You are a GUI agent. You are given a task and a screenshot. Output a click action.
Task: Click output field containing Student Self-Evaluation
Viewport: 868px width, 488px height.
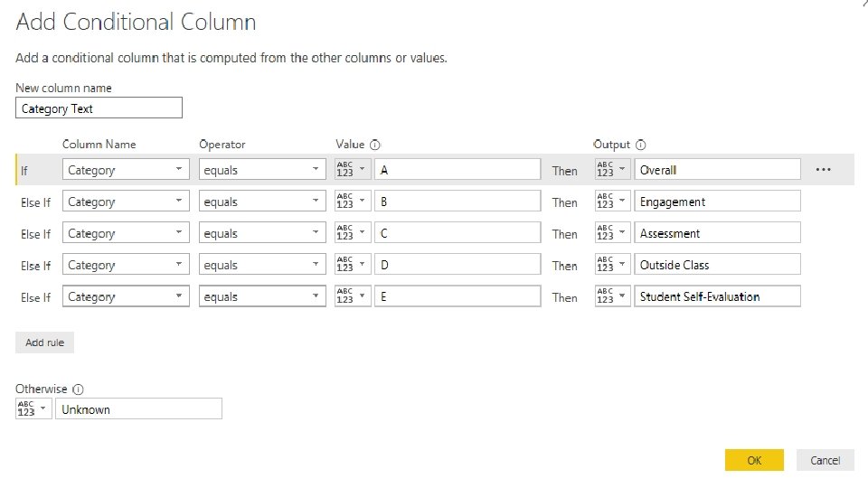click(716, 296)
